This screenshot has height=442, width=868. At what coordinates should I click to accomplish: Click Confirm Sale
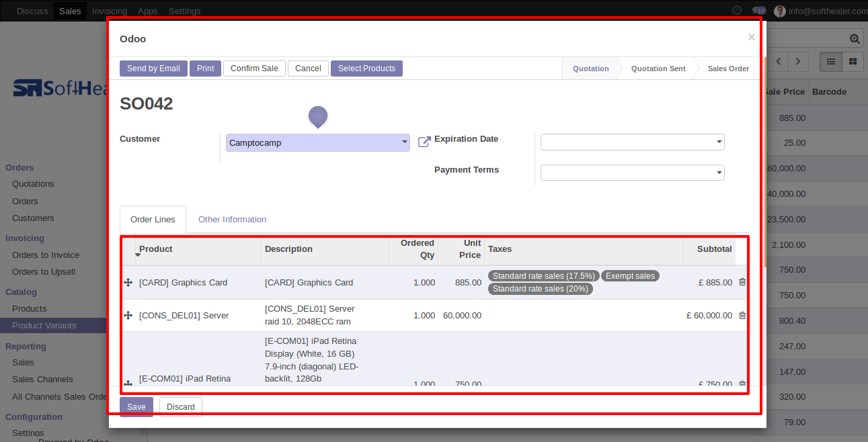pos(254,69)
